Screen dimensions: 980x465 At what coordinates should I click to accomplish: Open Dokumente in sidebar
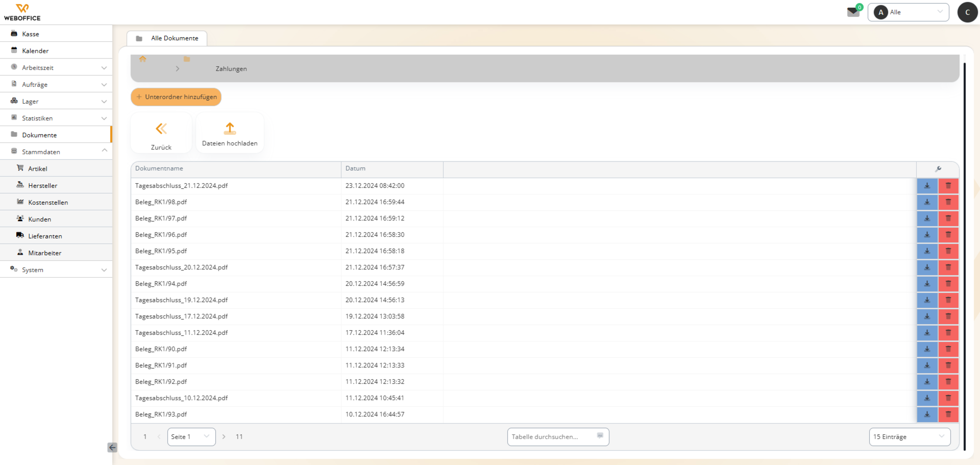tap(56, 135)
